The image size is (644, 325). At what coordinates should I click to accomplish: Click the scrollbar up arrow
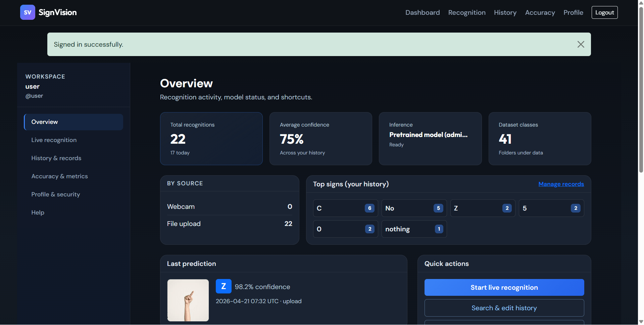coord(641,3)
